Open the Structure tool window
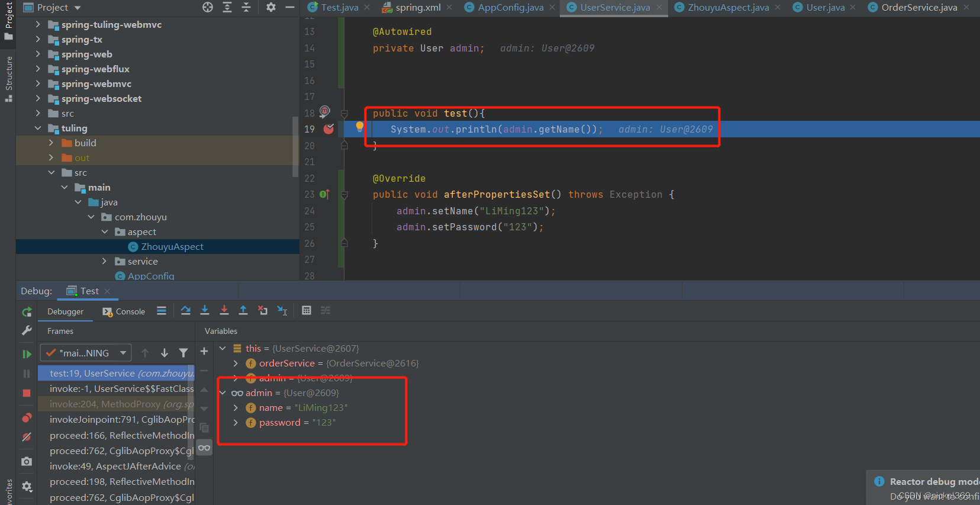This screenshot has height=505, width=980. 8,79
